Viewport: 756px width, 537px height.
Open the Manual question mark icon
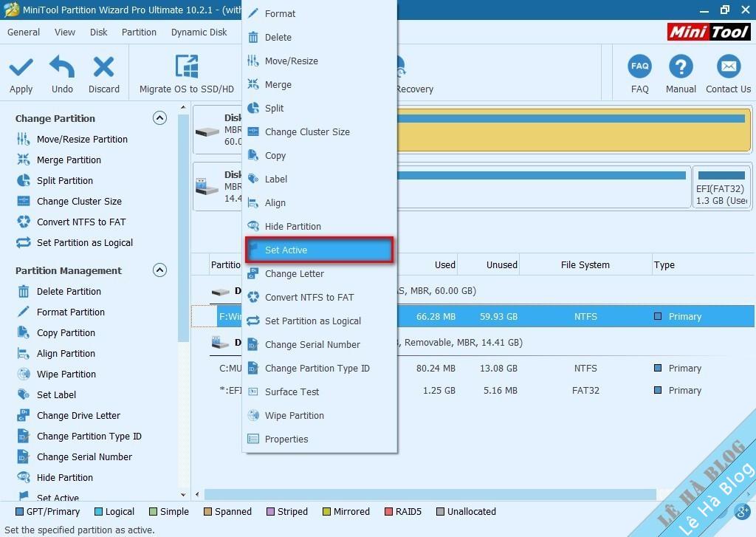681,66
